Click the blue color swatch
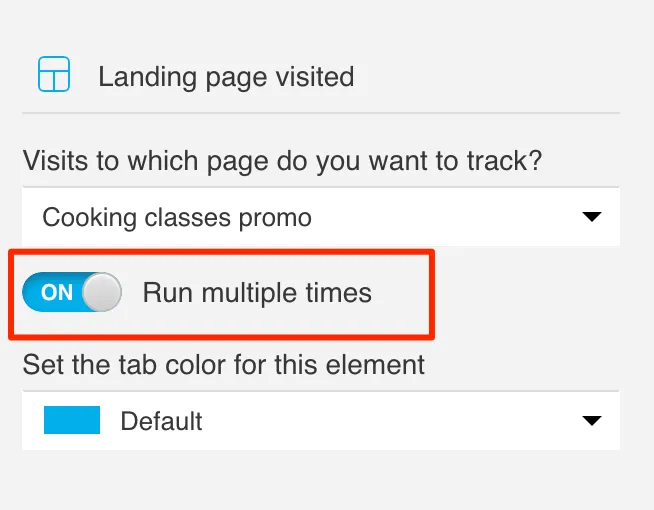This screenshot has width=654, height=510. click(72, 421)
